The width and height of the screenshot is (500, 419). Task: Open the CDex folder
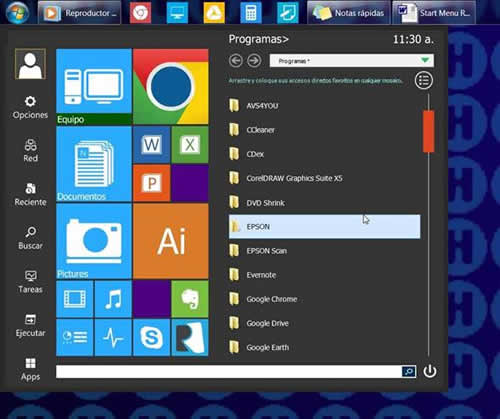pyautogui.click(x=324, y=154)
